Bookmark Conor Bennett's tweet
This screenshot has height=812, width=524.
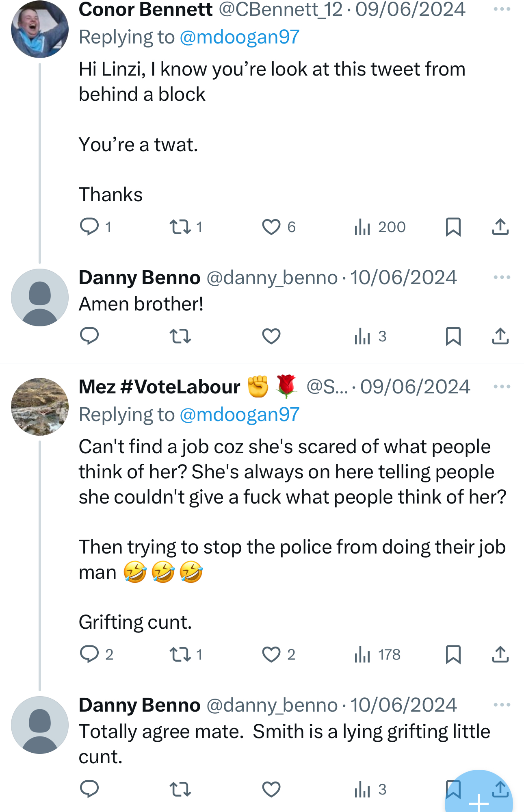tap(453, 227)
